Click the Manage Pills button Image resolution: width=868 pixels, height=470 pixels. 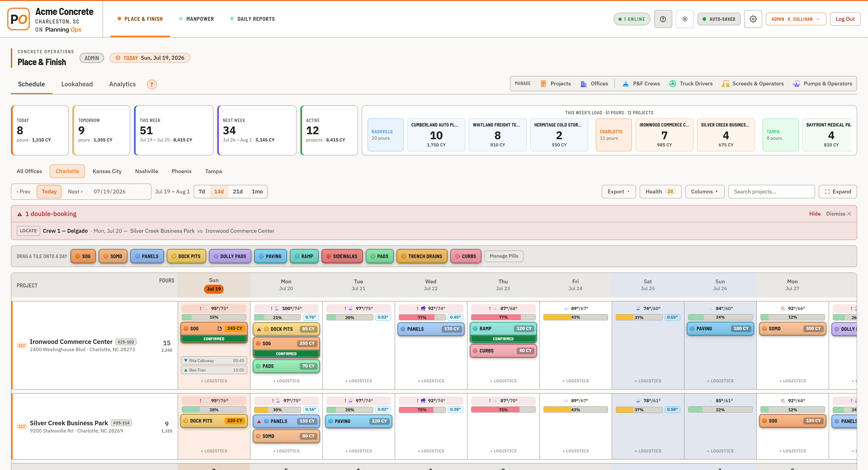click(x=504, y=256)
